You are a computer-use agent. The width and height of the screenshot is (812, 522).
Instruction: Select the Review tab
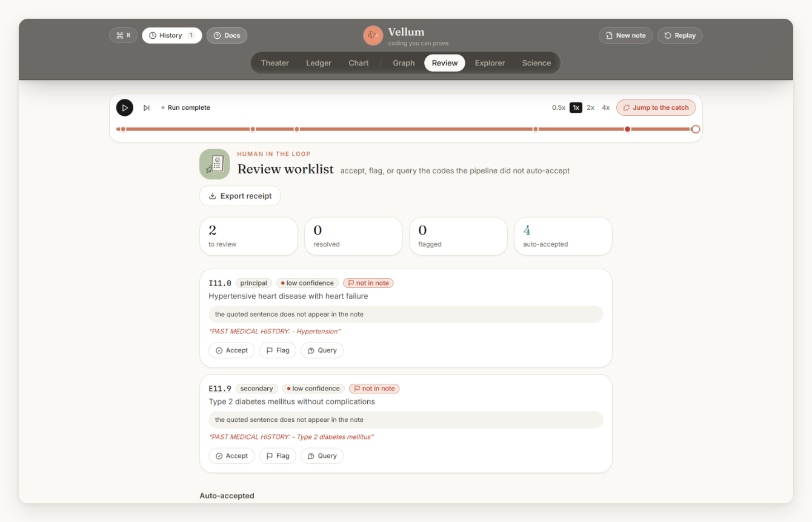[x=445, y=63]
